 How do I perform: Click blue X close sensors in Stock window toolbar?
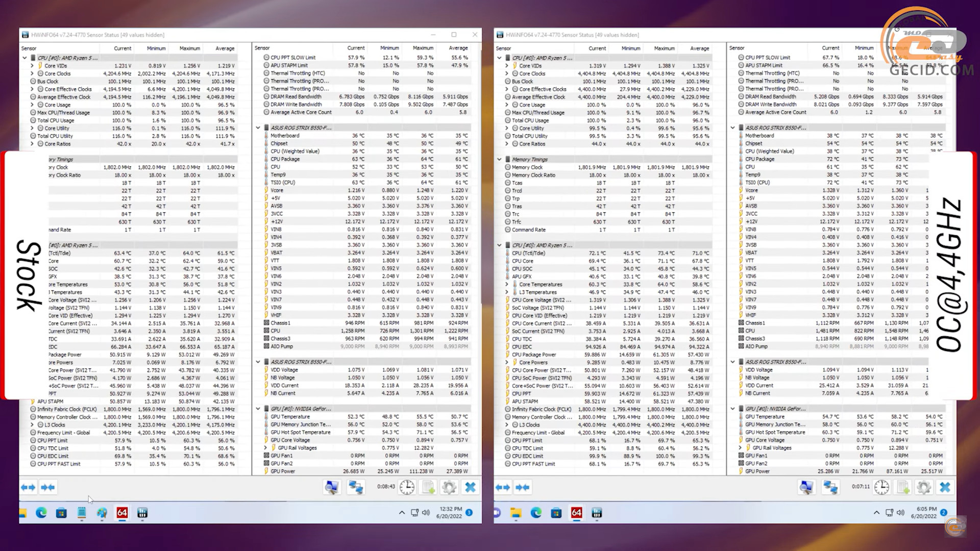click(470, 487)
